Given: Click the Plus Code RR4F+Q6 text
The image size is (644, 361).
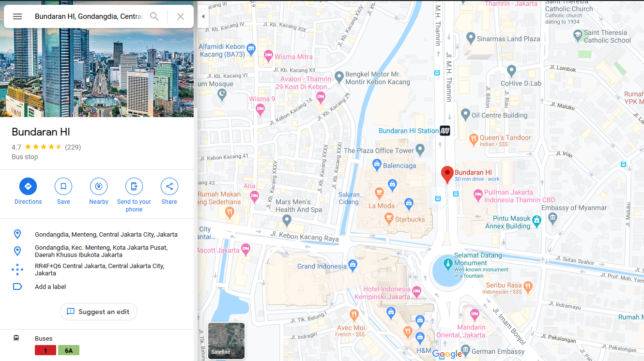Looking at the screenshot, I should [x=99, y=270].
